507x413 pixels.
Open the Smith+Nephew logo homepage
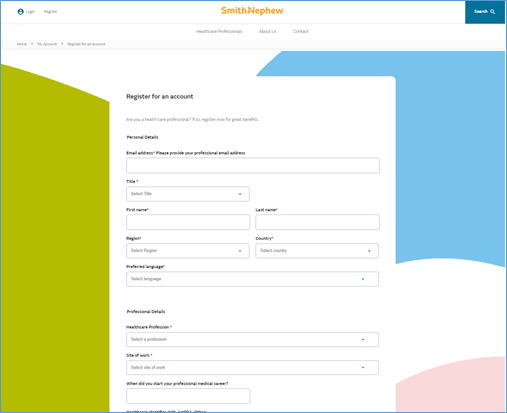[252, 11]
